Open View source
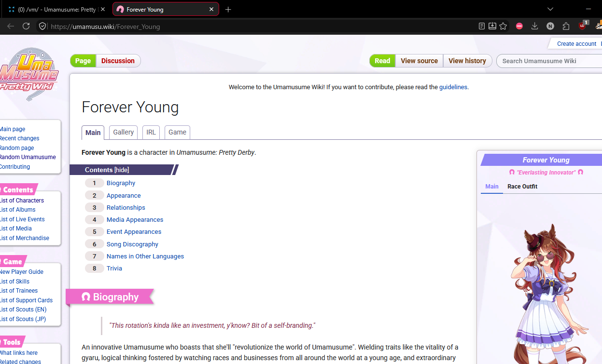The image size is (602, 364). 419,61
